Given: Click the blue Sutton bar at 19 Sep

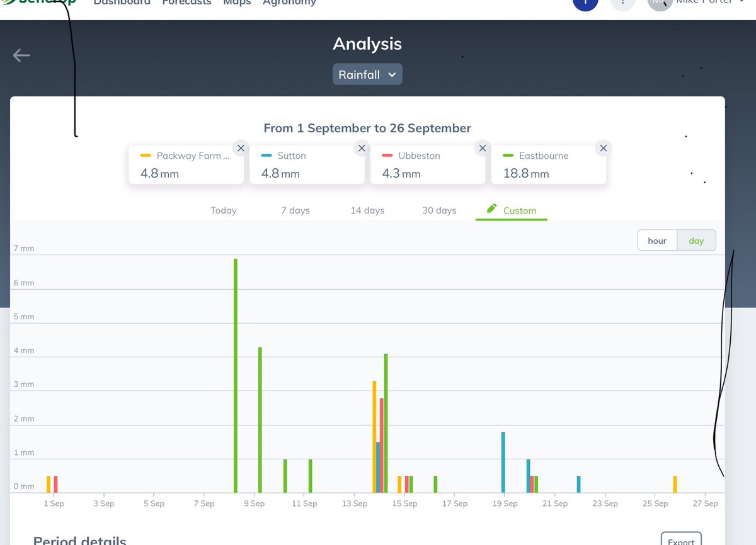Looking at the screenshot, I should (x=503, y=462).
